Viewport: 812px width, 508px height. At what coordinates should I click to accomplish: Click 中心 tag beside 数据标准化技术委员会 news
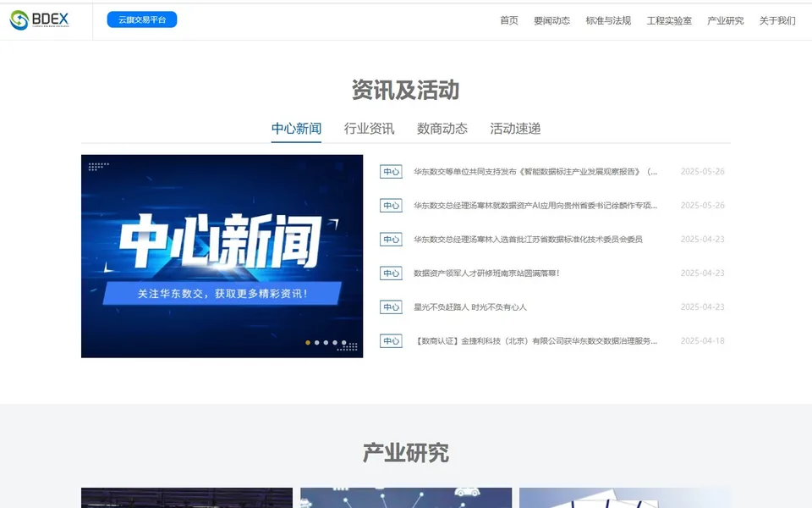tap(391, 240)
